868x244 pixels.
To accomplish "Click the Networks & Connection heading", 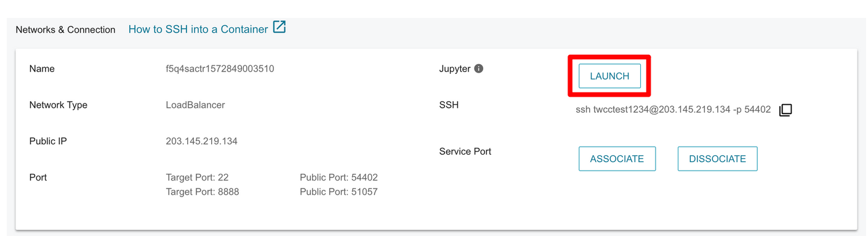I will (x=65, y=30).
